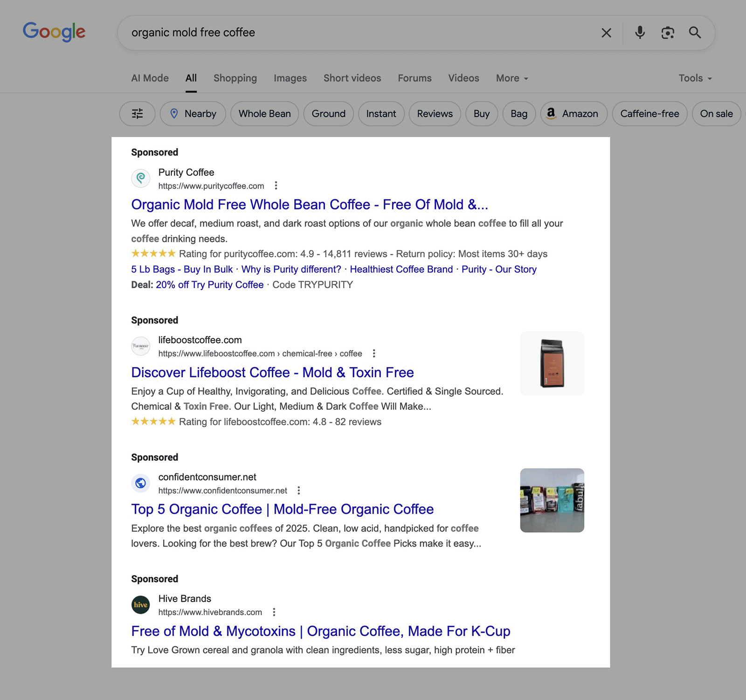The height and width of the screenshot is (700, 746).
Task: Select the Images tab
Action: (x=290, y=78)
